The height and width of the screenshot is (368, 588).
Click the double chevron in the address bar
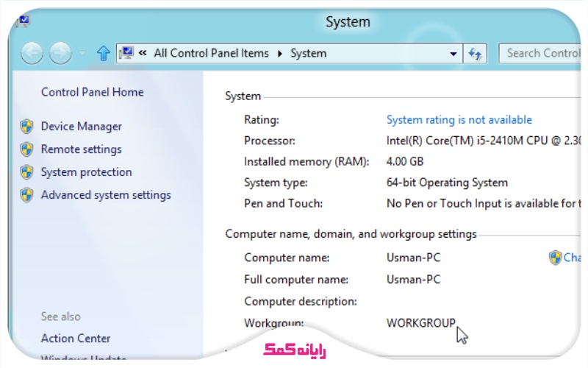143,53
